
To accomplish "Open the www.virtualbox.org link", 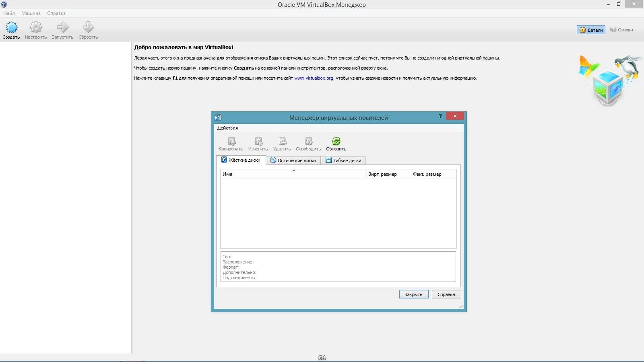I will [x=314, y=78].
